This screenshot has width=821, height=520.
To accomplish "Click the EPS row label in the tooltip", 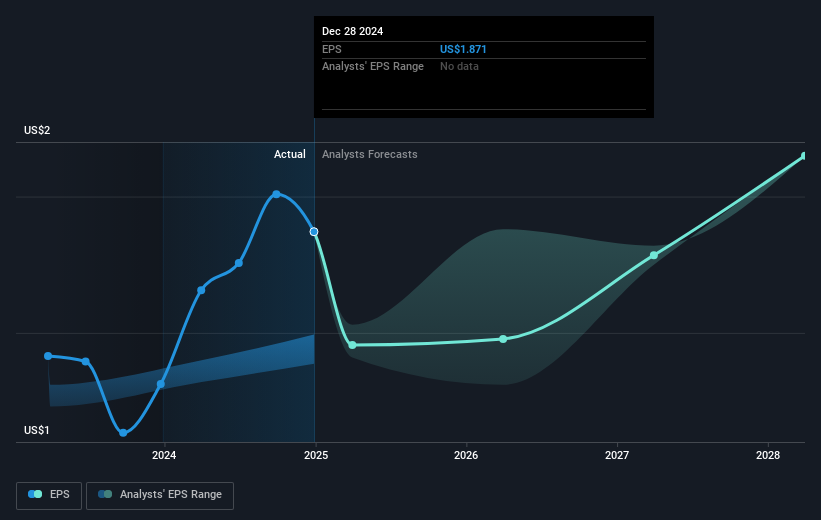I will point(331,49).
